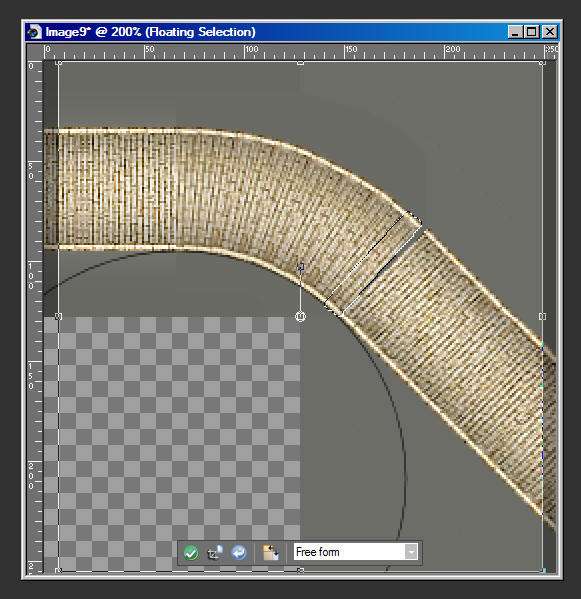Close the Image9 document window

pos(549,32)
